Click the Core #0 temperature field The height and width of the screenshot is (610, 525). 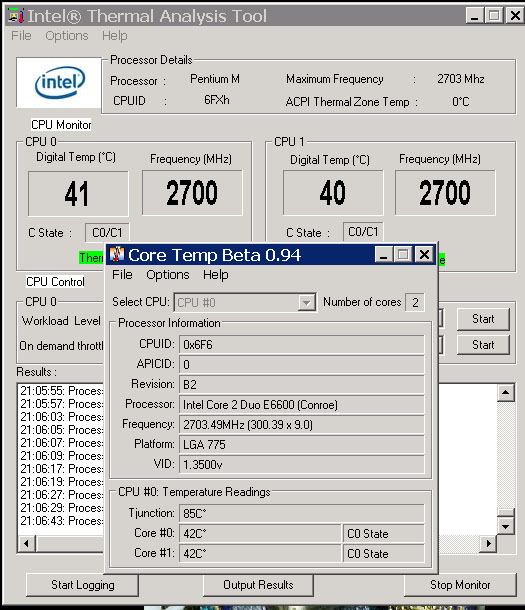260,533
